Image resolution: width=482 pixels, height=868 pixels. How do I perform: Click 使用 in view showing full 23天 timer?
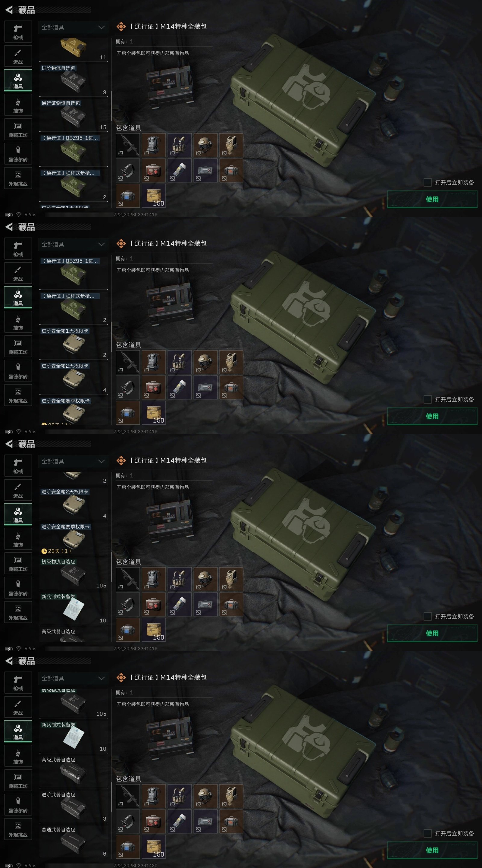click(x=432, y=633)
